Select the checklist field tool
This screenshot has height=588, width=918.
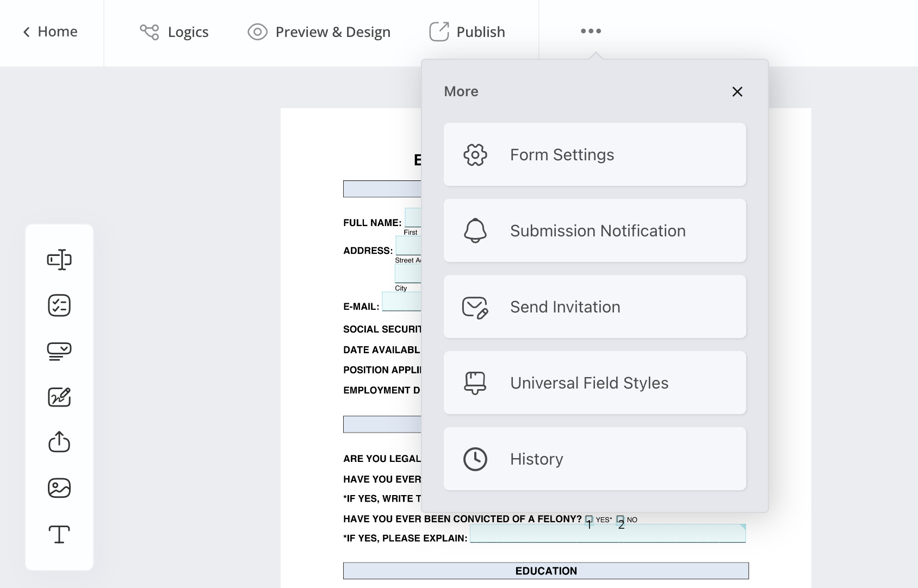click(x=59, y=305)
